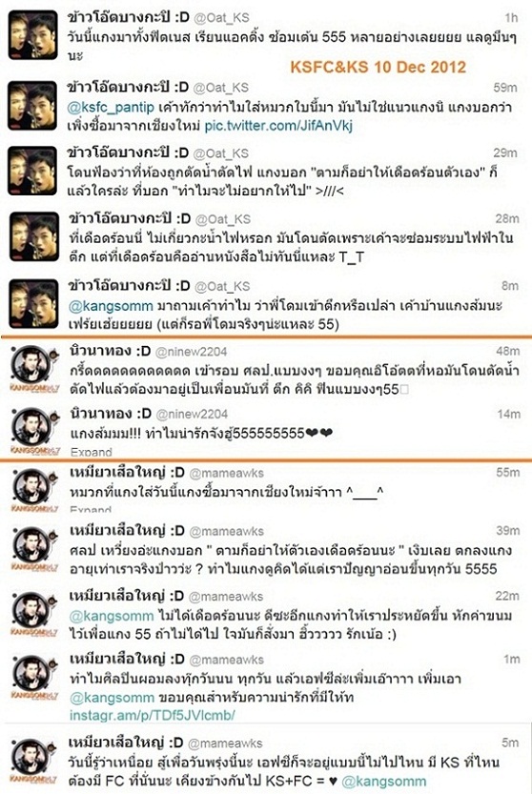The image size is (532, 794).
Task: Click the 28m timestamp on the Oat_KS tweet
Action: [x=507, y=219]
